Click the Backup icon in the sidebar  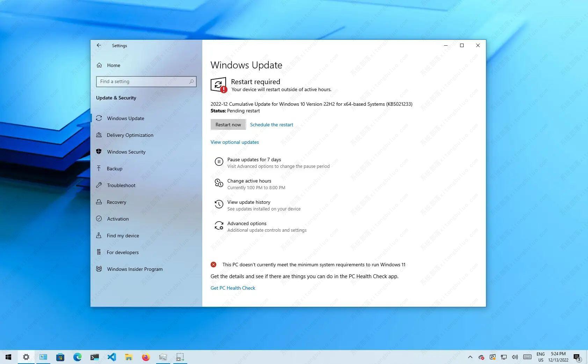click(x=99, y=169)
